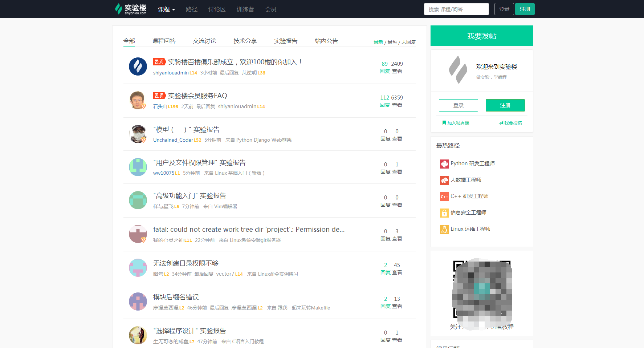This screenshot has width=644, height=348.
Task: Click ww10075's pixel avatar
Action: (138, 167)
